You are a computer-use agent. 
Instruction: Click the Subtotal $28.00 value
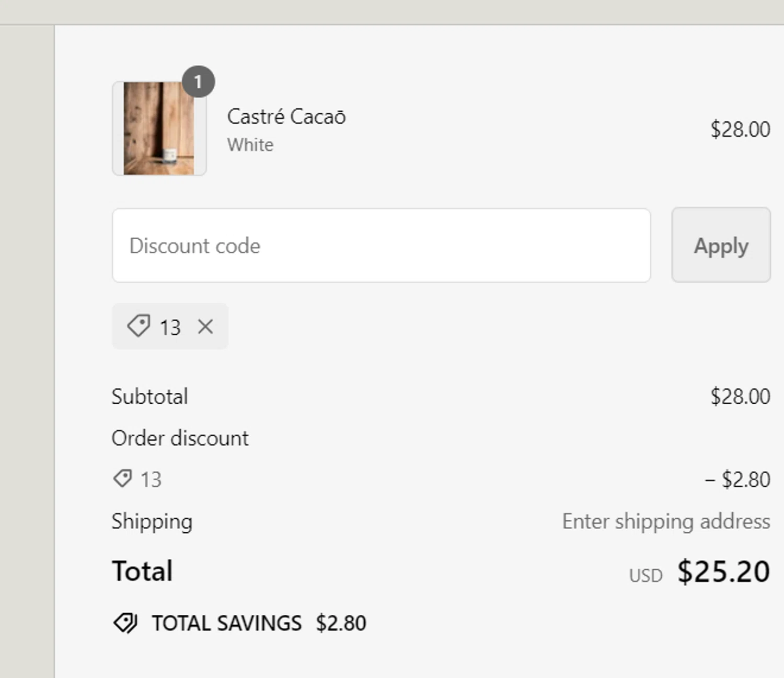[x=740, y=396]
